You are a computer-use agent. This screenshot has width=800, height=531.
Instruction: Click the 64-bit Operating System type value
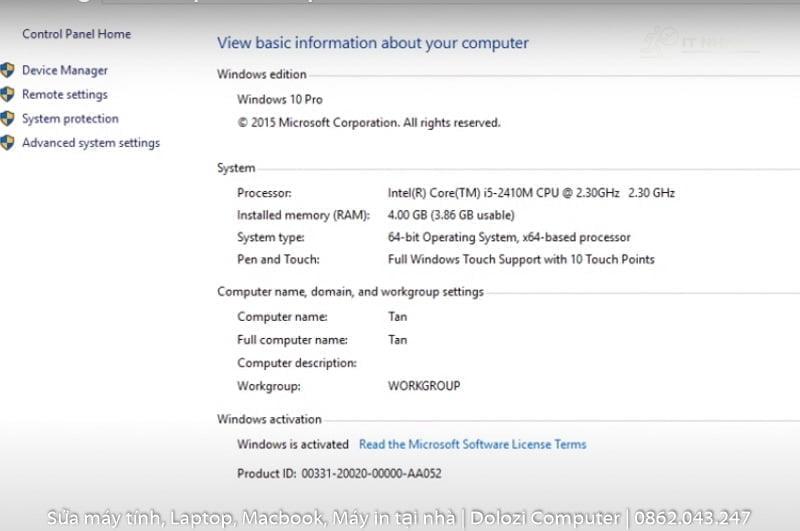[x=509, y=238]
